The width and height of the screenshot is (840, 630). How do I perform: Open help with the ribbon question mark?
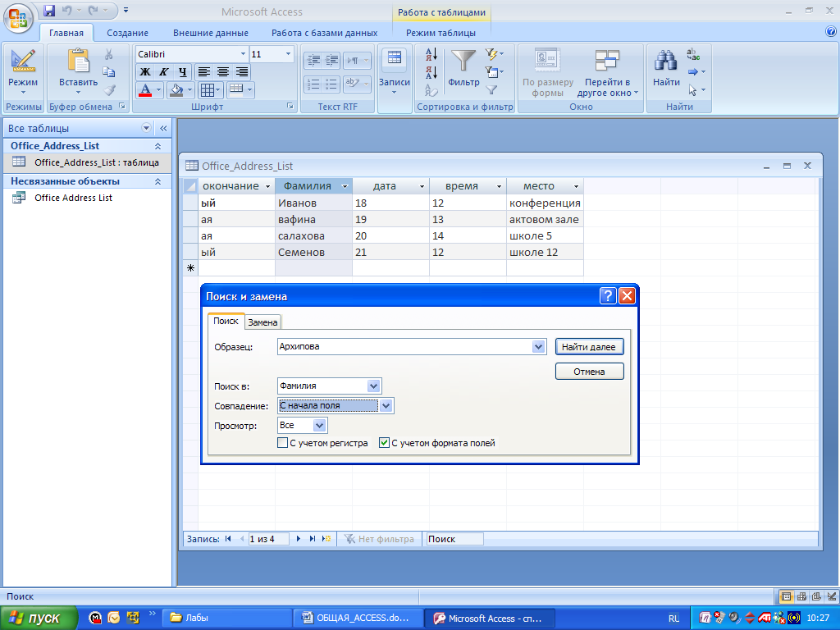(x=831, y=32)
